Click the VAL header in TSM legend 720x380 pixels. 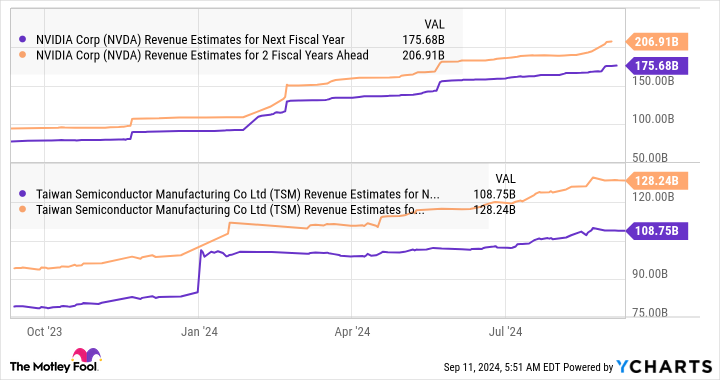(505, 179)
